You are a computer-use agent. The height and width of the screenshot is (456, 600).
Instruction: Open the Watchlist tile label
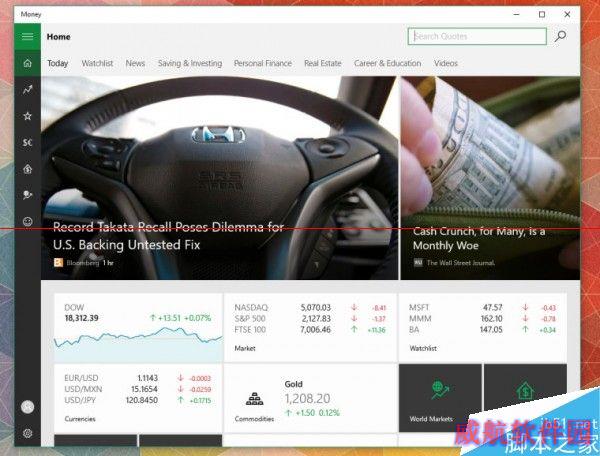tap(423, 349)
